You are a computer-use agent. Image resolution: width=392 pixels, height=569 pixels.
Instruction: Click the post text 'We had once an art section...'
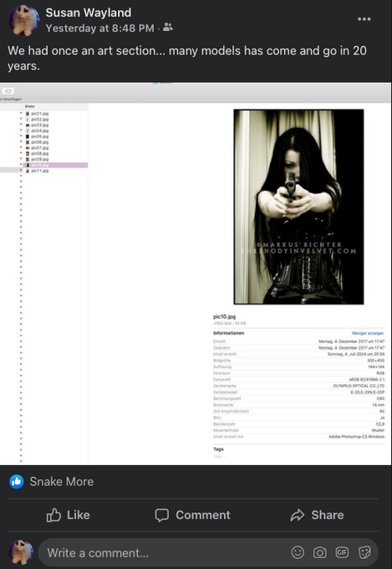click(x=186, y=58)
